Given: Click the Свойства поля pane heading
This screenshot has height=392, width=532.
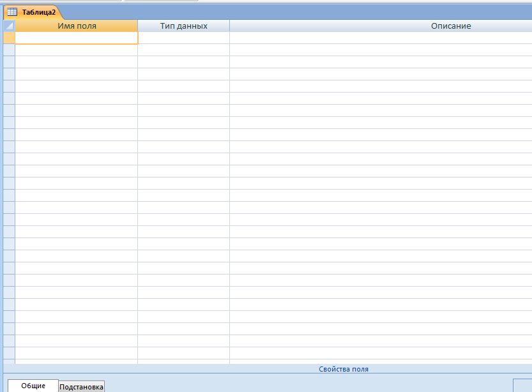Looking at the screenshot, I should (344, 369).
